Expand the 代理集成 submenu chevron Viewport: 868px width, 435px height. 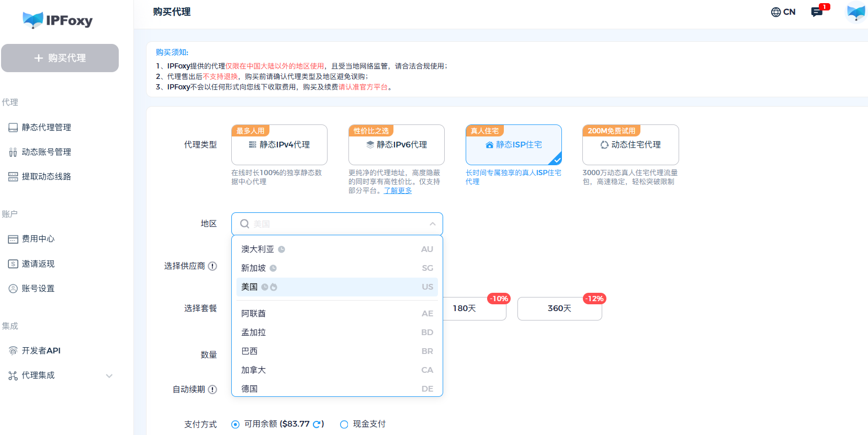(109, 376)
